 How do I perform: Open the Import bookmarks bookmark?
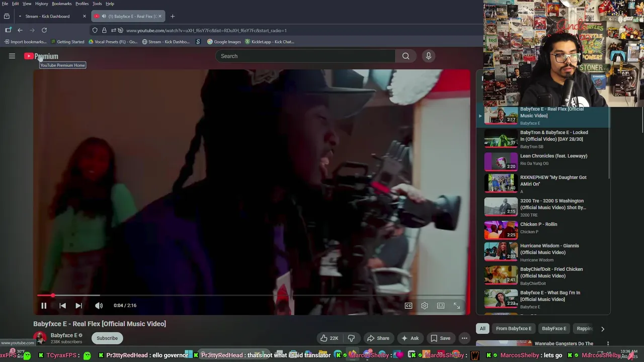[25, 42]
